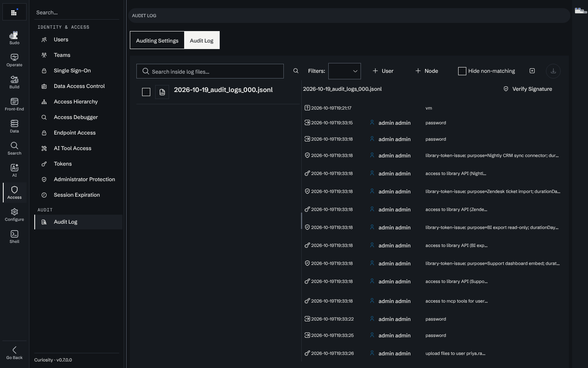Select the checkbox for 2026-10-19_audit_logs_000.jsonl
Image resolution: width=588 pixels, height=368 pixels.
coord(146,92)
